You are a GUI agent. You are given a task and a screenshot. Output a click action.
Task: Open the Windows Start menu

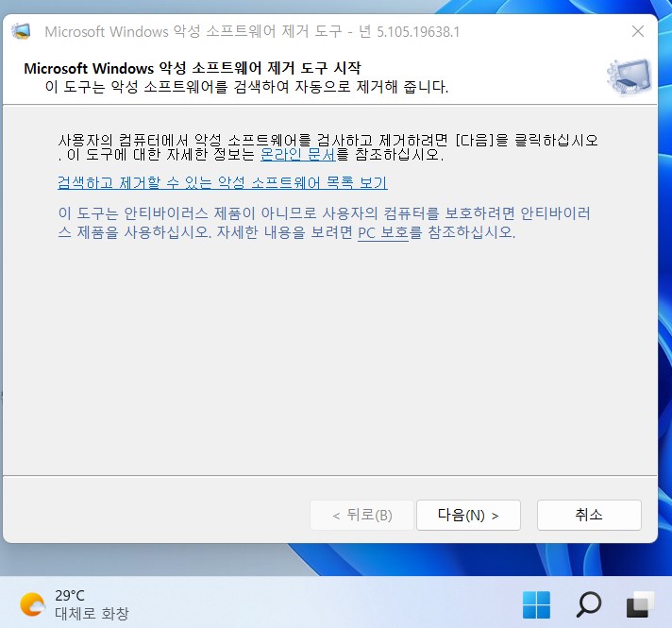tap(536, 604)
